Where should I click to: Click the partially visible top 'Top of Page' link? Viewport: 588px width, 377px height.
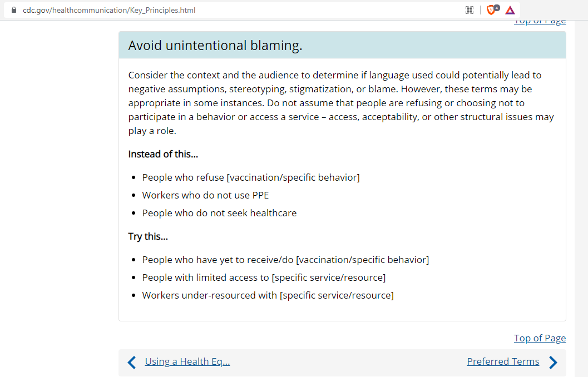coord(540,22)
